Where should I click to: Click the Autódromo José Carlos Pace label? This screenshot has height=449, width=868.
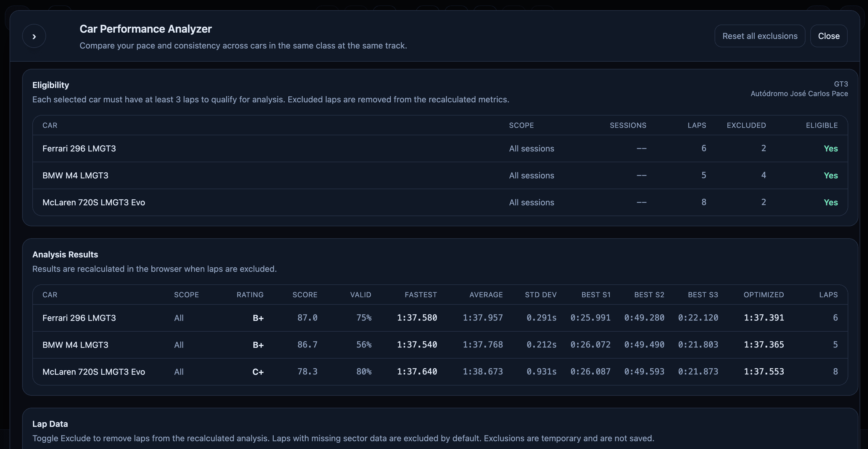point(799,94)
